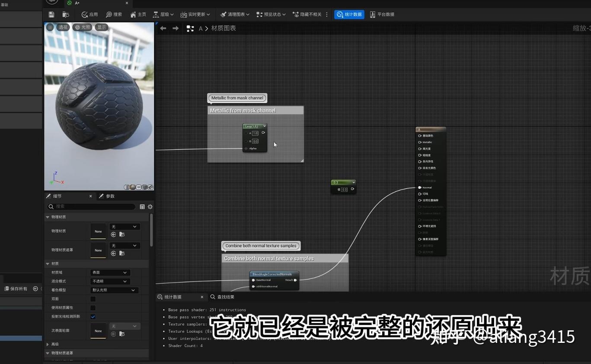591x364 pixels.
Task: Toggle the 统计数据 (Stats) toolbar button
Action: point(349,14)
